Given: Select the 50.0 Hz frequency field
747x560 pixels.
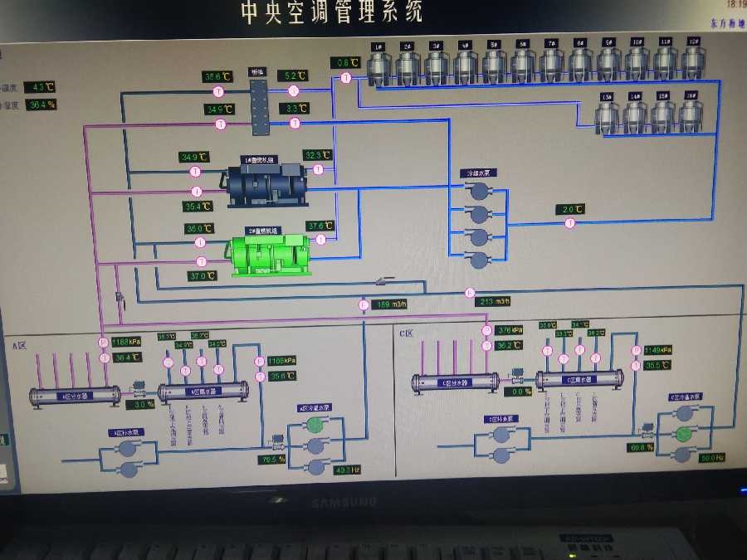Looking at the screenshot, I should point(712,458).
